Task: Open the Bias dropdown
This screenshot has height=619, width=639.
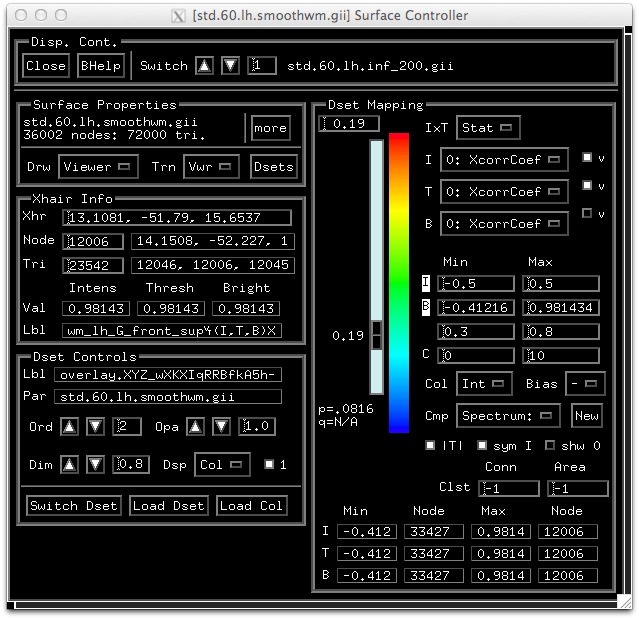Action: point(585,383)
